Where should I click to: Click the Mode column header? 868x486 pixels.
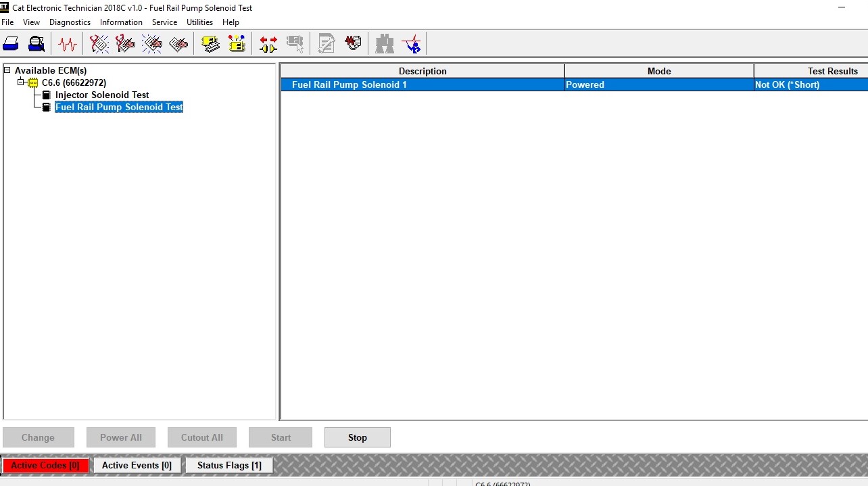point(659,71)
